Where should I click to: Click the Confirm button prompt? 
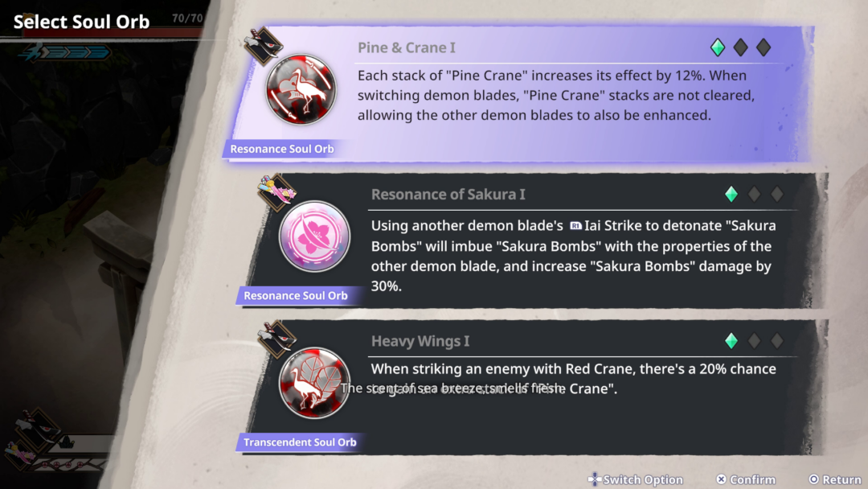746,479
